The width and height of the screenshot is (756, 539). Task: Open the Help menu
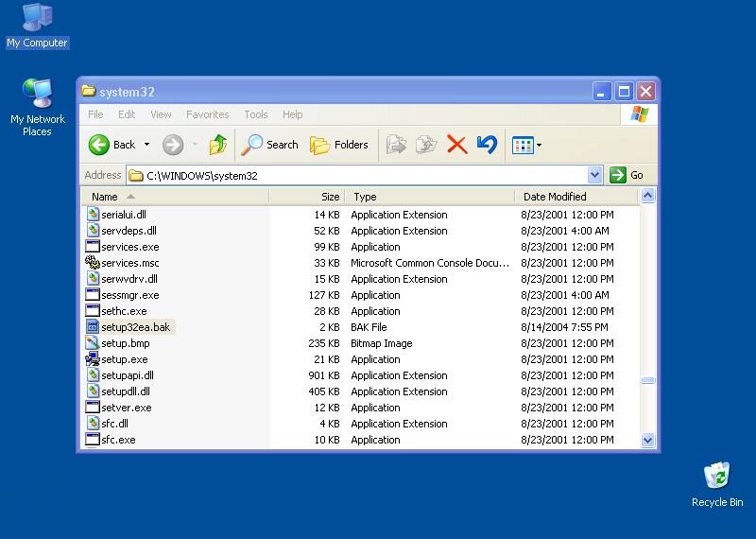(292, 114)
